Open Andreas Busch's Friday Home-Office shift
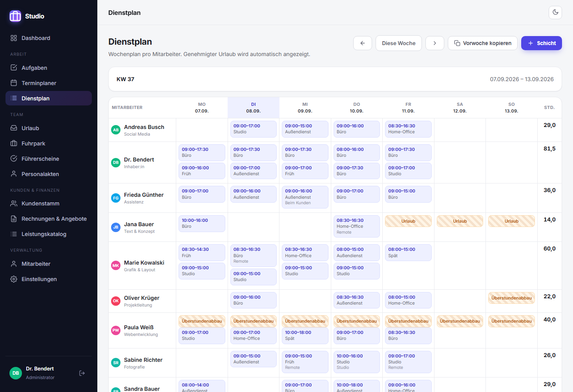Screen dimensions: 573x392 point(408,129)
